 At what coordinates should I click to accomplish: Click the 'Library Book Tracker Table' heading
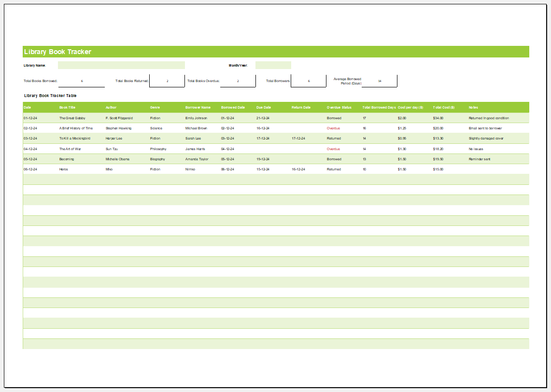click(50, 96)
